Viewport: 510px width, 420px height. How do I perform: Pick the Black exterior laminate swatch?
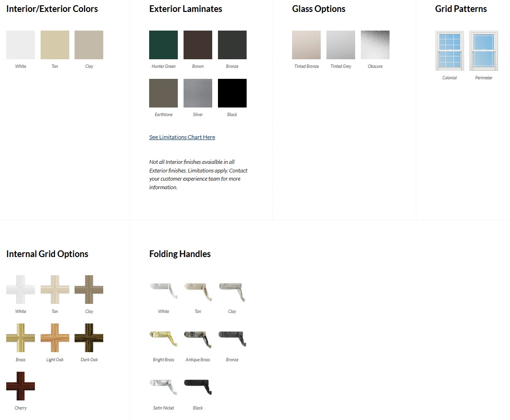pyautogui.click(x=232, y=93)
